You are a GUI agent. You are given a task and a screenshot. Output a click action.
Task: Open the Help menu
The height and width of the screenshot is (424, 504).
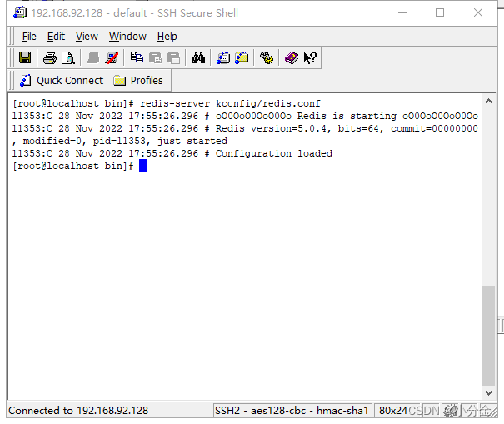(x=167, y=37)
